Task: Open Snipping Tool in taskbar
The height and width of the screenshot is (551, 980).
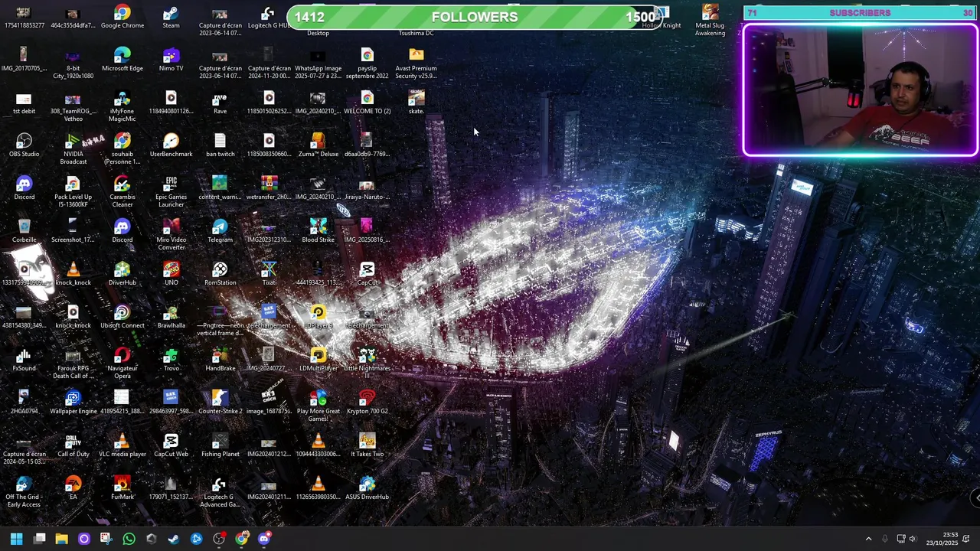Action: tap(106, 539)
